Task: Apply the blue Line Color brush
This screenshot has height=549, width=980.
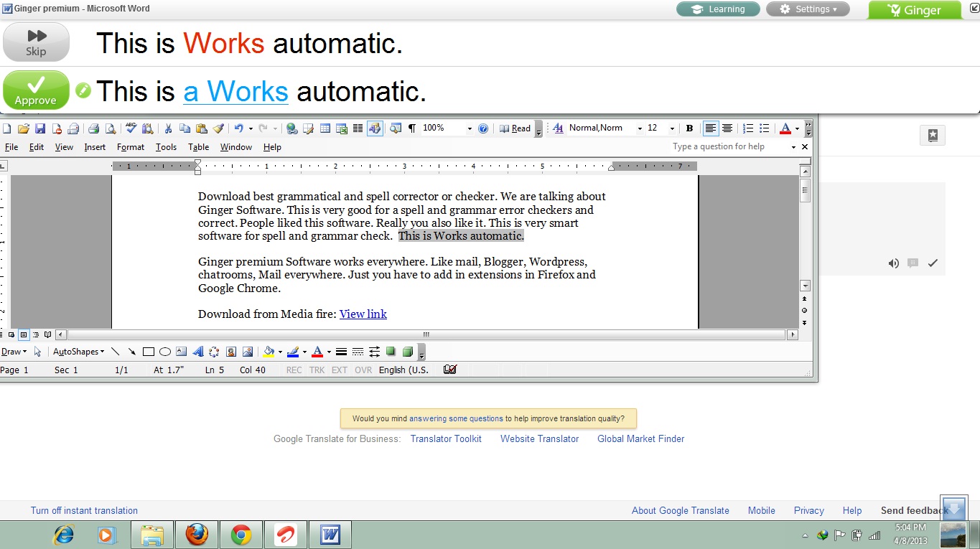Action: pos(293,352)
